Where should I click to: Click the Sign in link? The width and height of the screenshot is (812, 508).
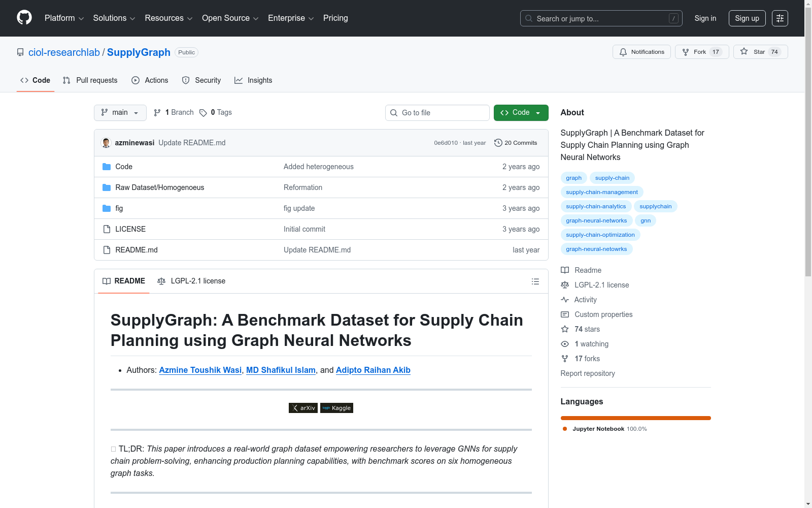pos(705,18)
